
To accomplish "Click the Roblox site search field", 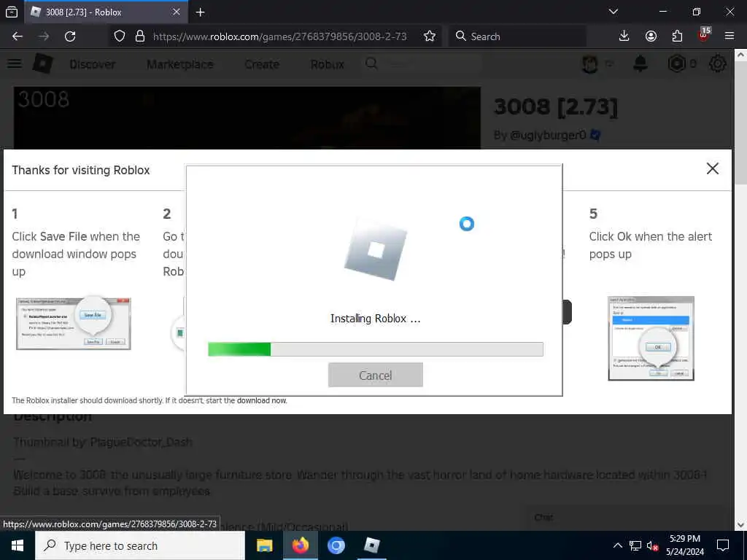I will tap(423, 63).
